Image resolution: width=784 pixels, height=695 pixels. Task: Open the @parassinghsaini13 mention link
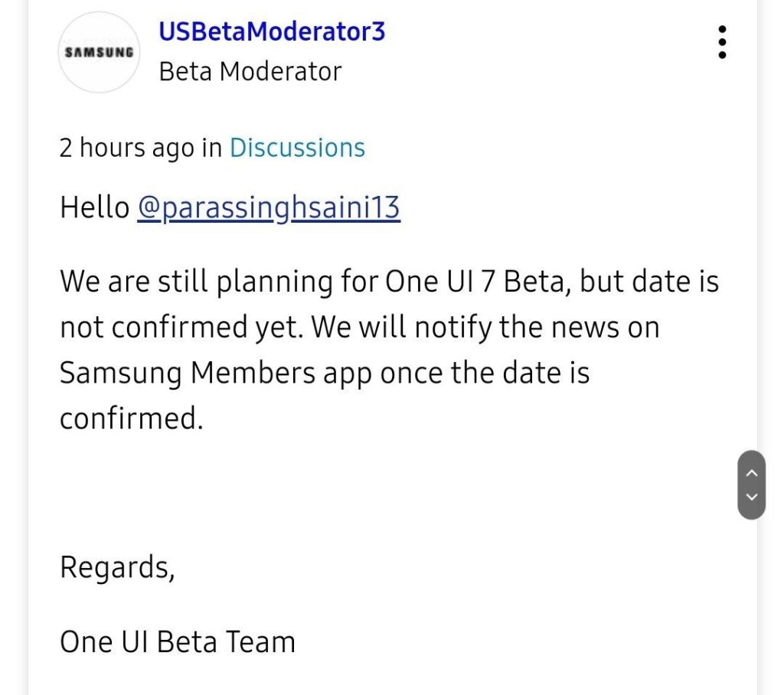(269, 208)
